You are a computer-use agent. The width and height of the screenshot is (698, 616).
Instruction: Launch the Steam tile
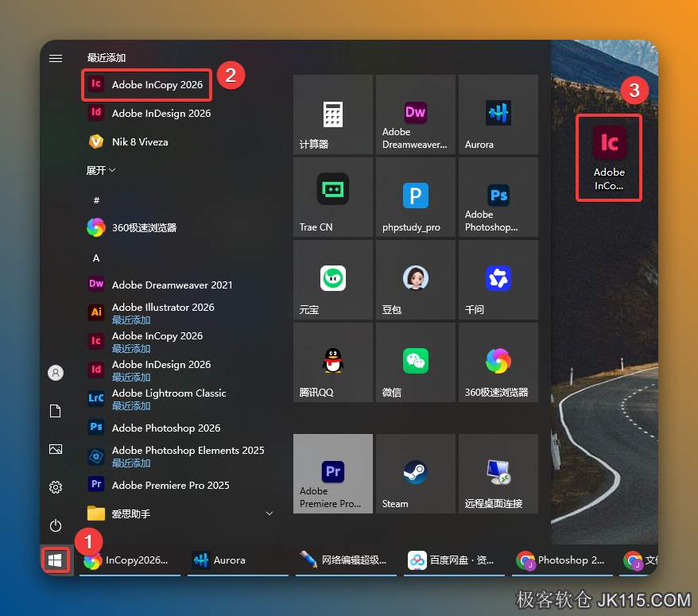tap(415, 474)
